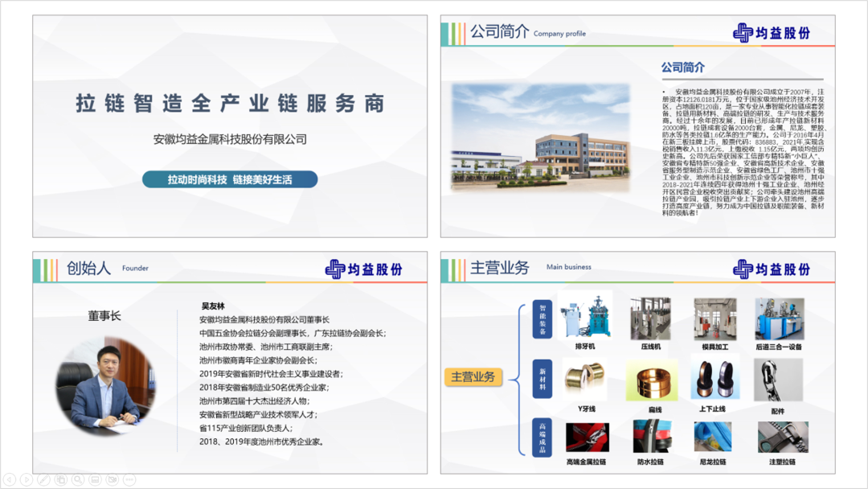
Task: Click the name 吴友林
Action: (213, 306)
